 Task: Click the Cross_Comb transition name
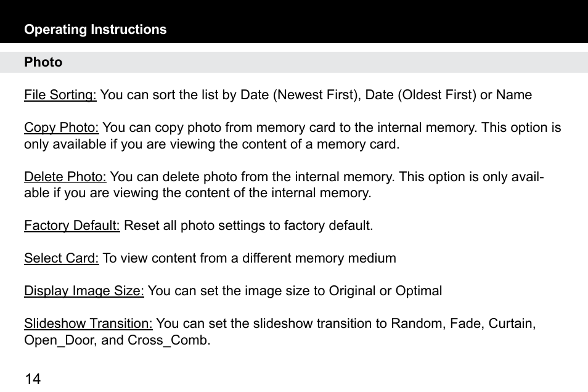(169, 340)
